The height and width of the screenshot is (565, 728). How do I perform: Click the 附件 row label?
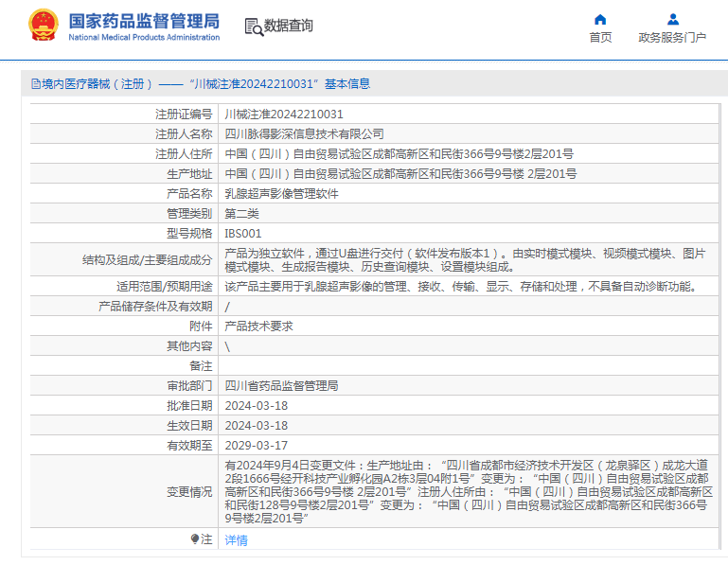pos(201,327)
